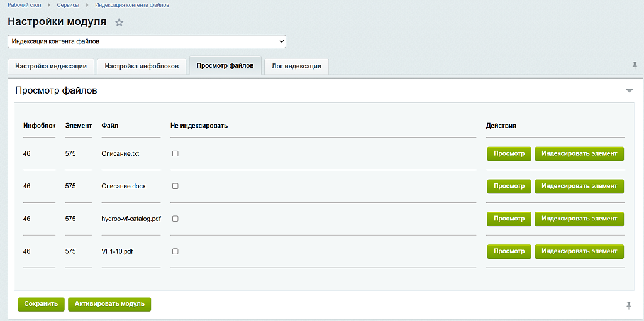Collapse the Просмотр файлов section
Screen dimensions: 644x321
click(629, 90)
